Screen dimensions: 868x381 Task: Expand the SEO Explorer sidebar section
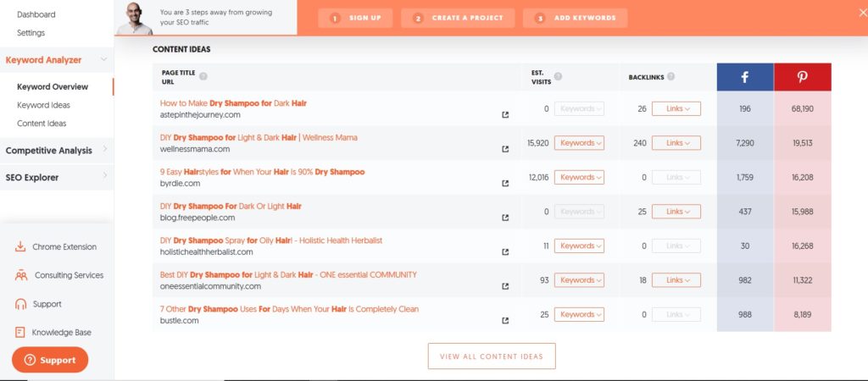[104, 176]
